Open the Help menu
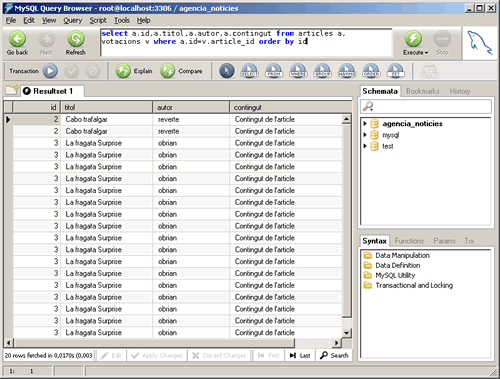 click(x=144, y=20)
